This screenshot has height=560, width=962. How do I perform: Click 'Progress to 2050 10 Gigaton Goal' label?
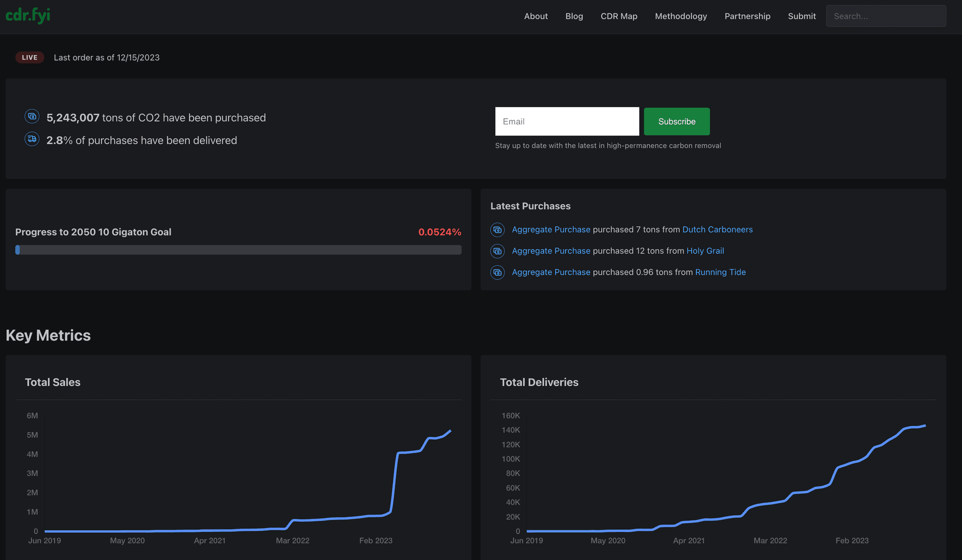click(x=93, y=232)
